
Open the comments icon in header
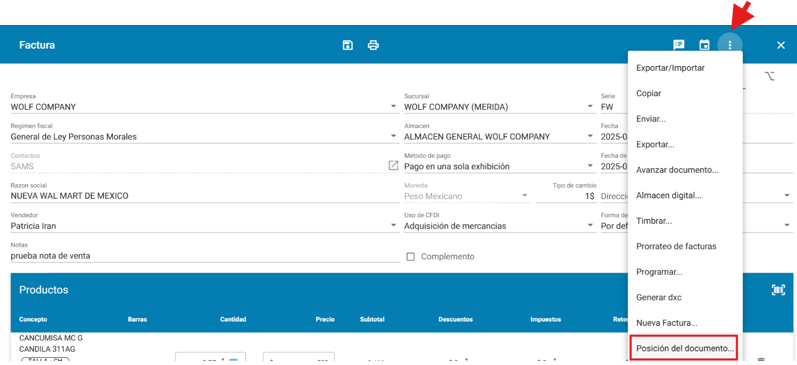click(x=679, y=45)
